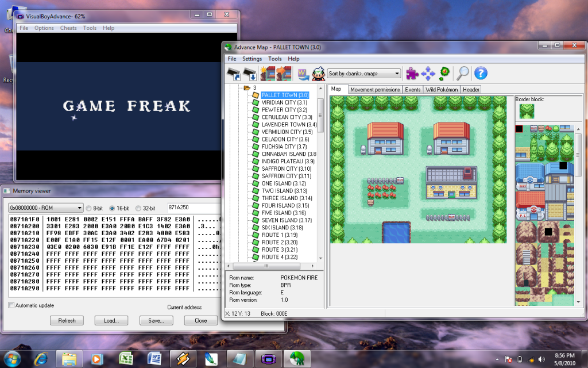Click the Close button in Memory viewer
The image size is (588, 368).
point(200,321)
